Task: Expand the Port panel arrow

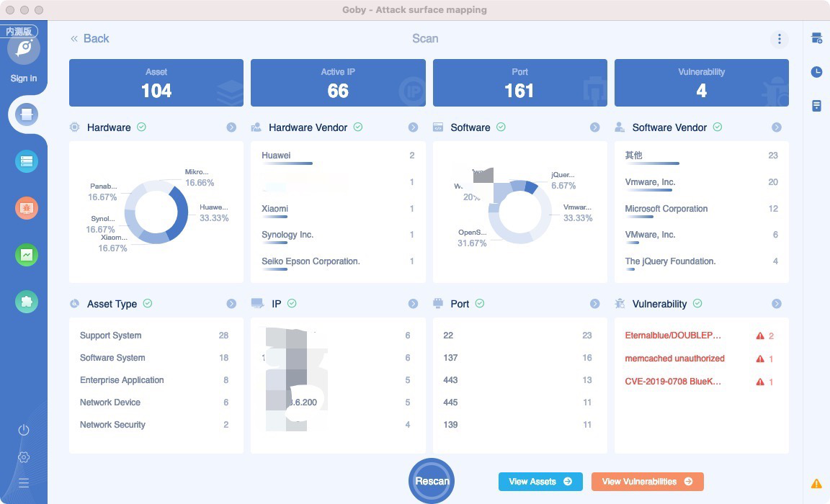Action: coord(595,304)
